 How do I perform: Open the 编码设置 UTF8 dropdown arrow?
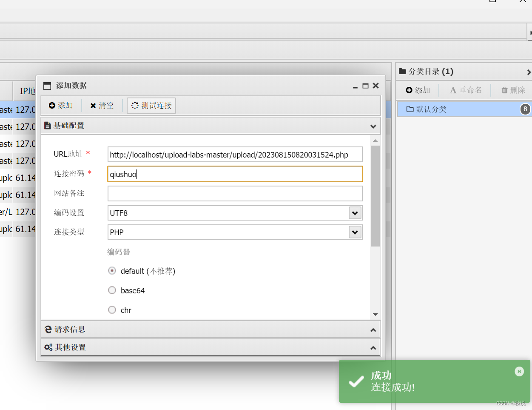tap(355, 213)
